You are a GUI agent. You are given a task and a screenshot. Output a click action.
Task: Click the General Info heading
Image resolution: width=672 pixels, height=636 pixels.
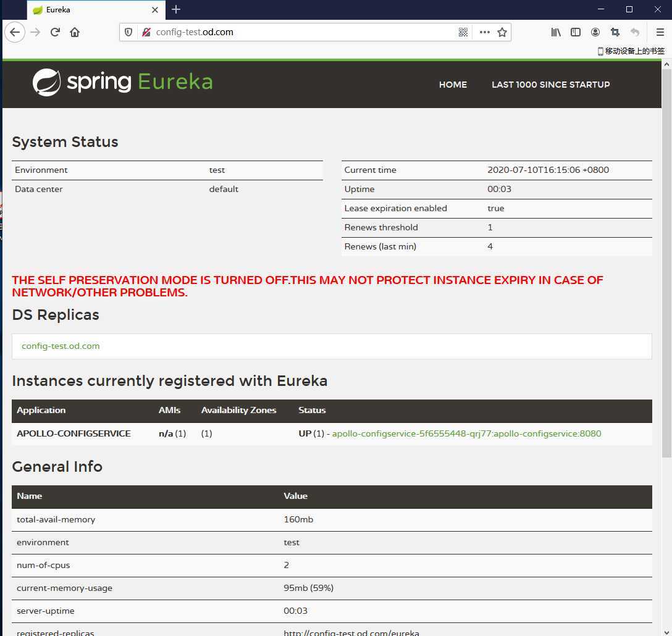click(57, 466)
